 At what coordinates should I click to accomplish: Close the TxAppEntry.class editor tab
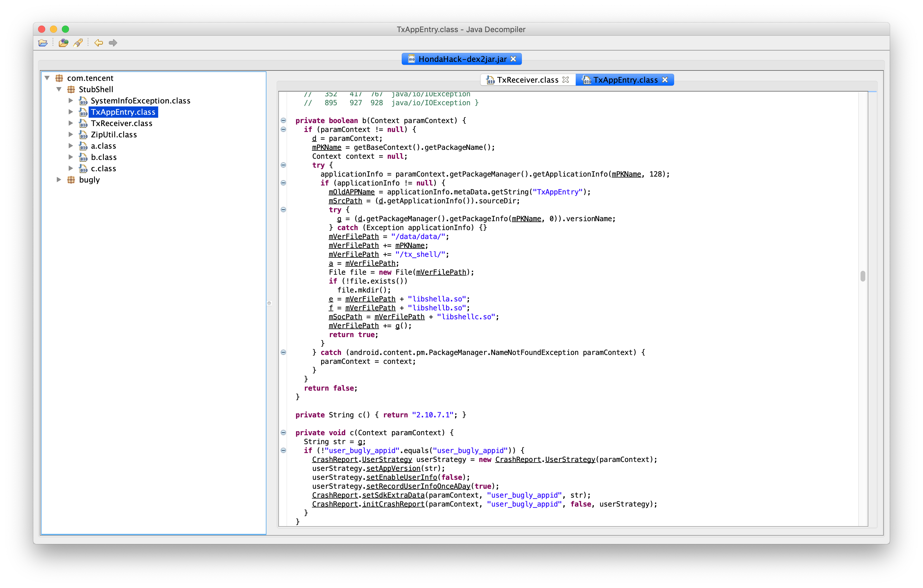665,80
